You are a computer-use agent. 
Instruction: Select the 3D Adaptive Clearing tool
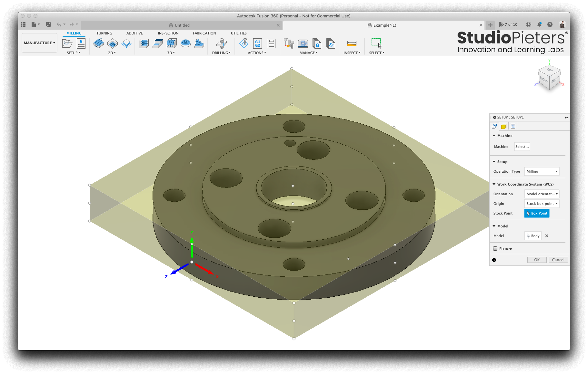coord(144,43)
